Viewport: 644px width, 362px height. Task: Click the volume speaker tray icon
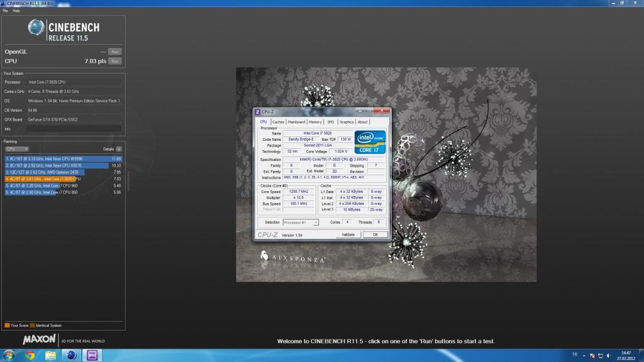[609, 356]
